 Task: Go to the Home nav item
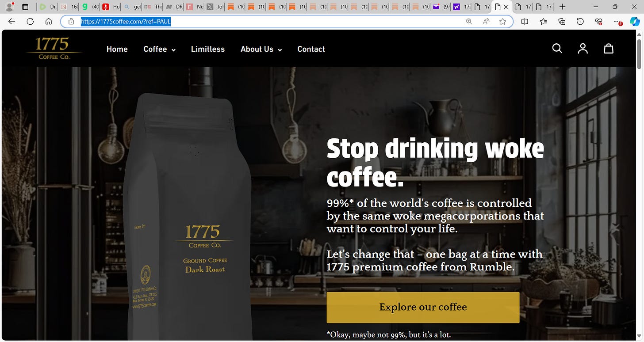tap(117, 49)
